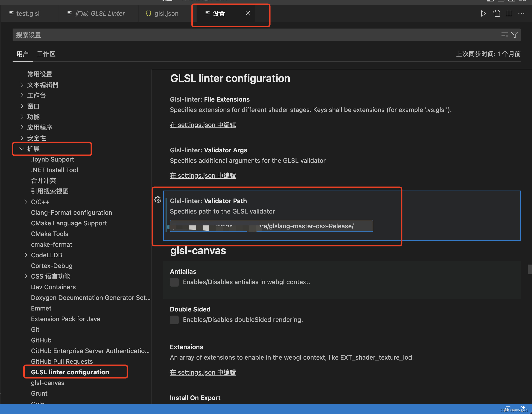
Task: Click gear icon beside Validator Path setting
Action: click(158, 200)
